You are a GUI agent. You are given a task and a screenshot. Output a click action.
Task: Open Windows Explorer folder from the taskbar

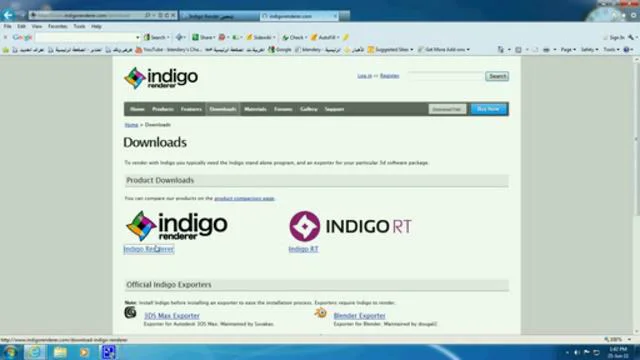[60, 352]
